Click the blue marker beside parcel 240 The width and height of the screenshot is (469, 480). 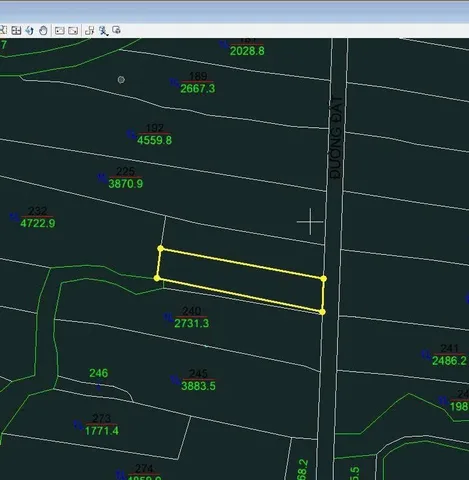tap(168, 317)
